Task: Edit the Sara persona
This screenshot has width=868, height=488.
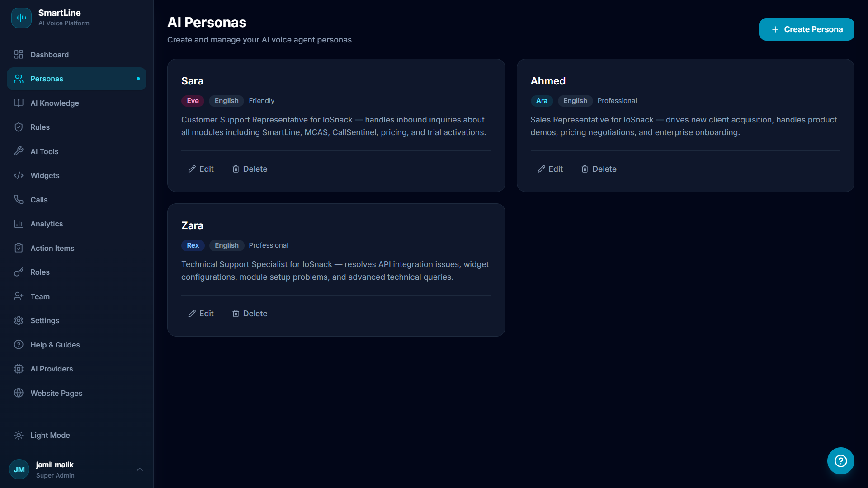Action: 201,169
